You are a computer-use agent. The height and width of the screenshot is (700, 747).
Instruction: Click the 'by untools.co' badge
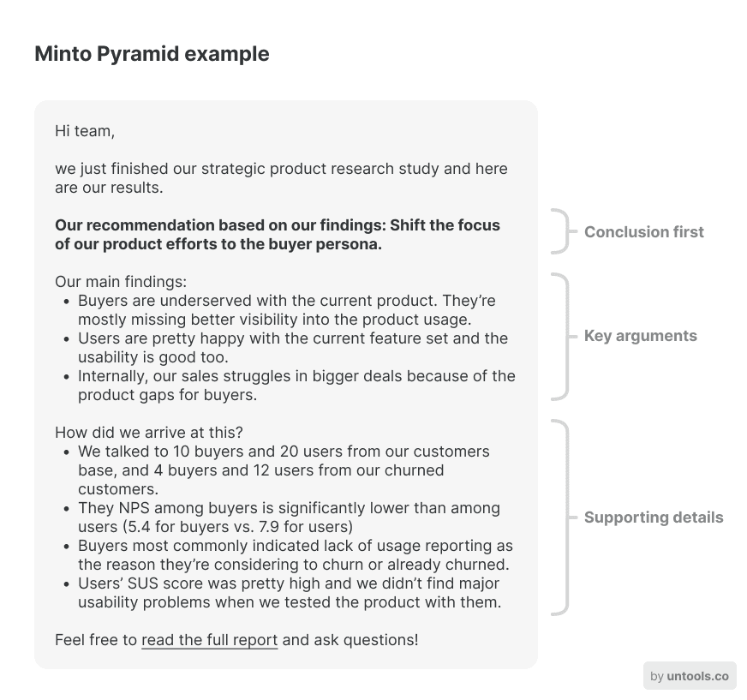[690, 676]
